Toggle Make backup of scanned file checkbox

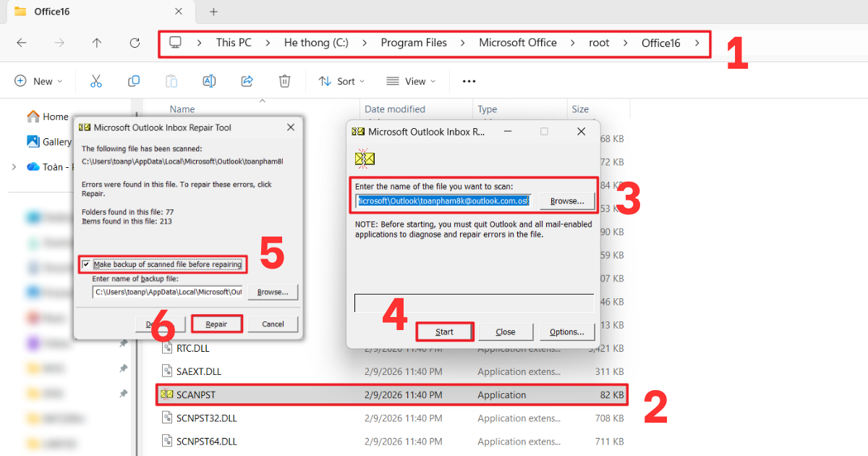coord(87,265)
